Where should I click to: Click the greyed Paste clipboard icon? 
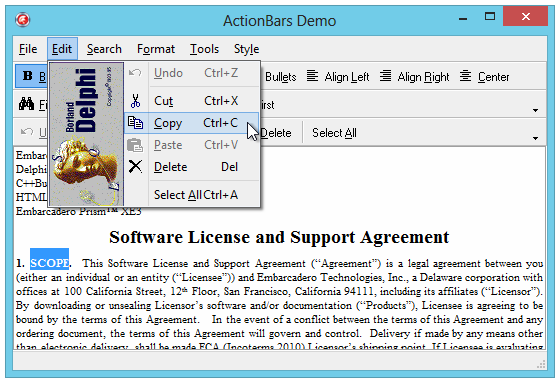click(x=135, y=145)
